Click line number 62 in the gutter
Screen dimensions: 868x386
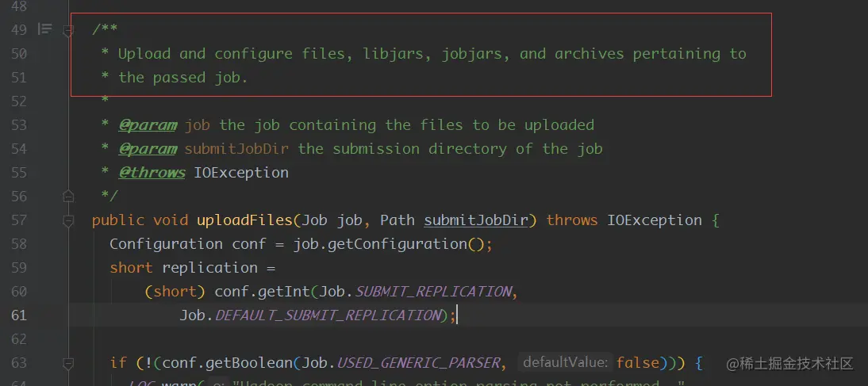tap(19, 339)
